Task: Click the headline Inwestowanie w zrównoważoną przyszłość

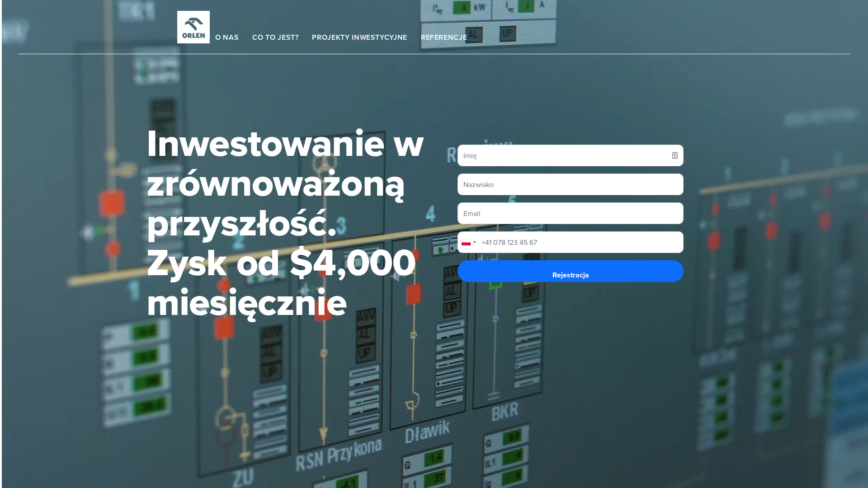Action: [x=285, y=183]
